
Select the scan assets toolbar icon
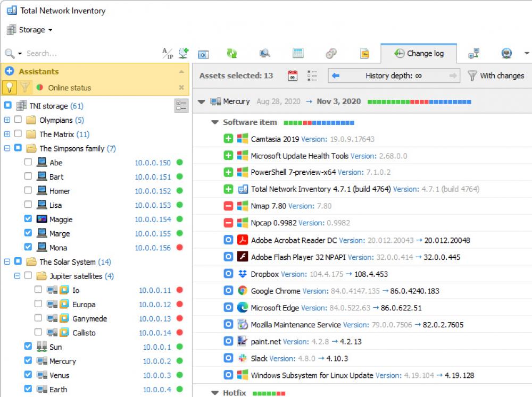pos(184,53)
